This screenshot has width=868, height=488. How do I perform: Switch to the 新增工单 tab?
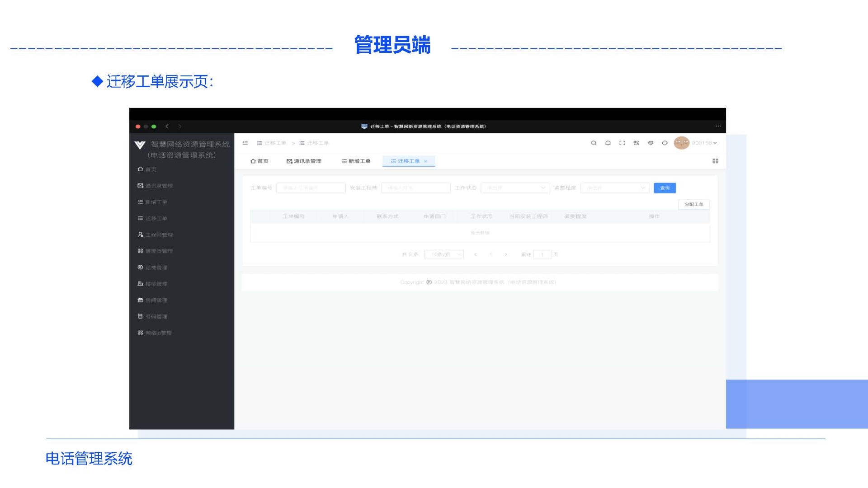[x=356, y=161]
